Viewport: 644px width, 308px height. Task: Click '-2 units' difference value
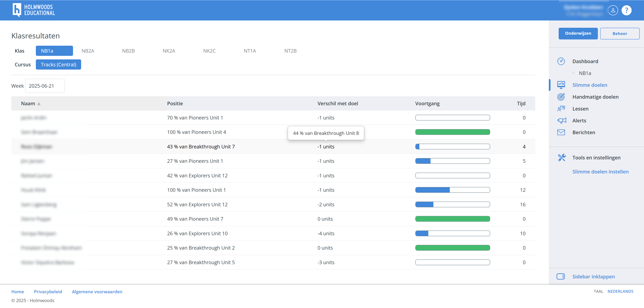pos(326,204)
